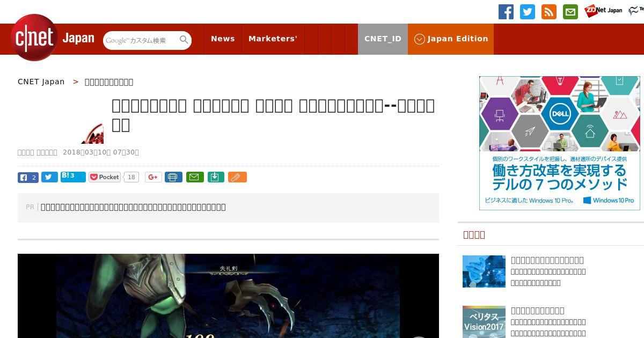
Task: Expand the Japan Edition dropdown
Action: (451, 39)
